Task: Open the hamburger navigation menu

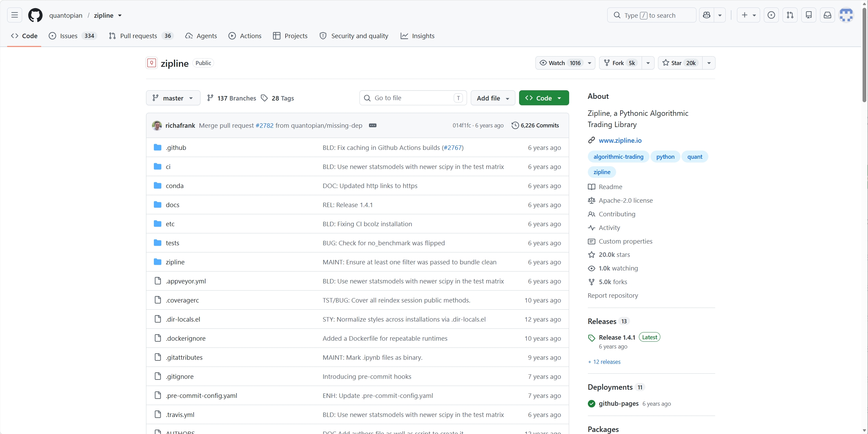Action: [14, 15]
